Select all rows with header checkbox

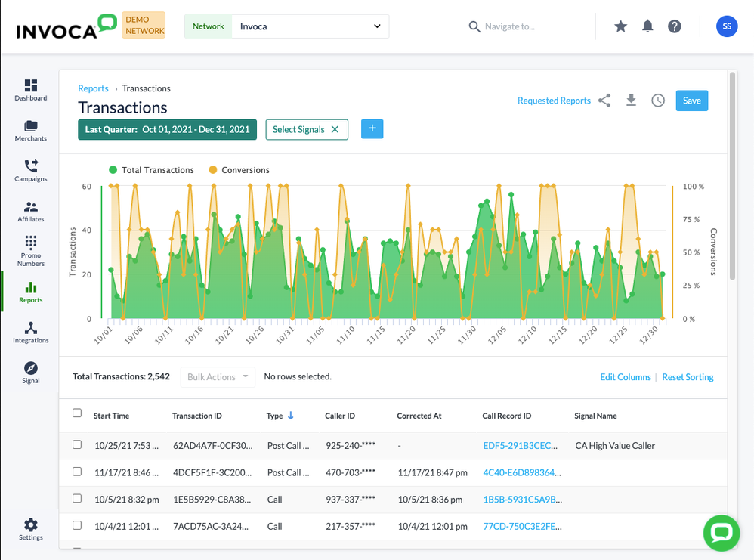tap(77, 413)
